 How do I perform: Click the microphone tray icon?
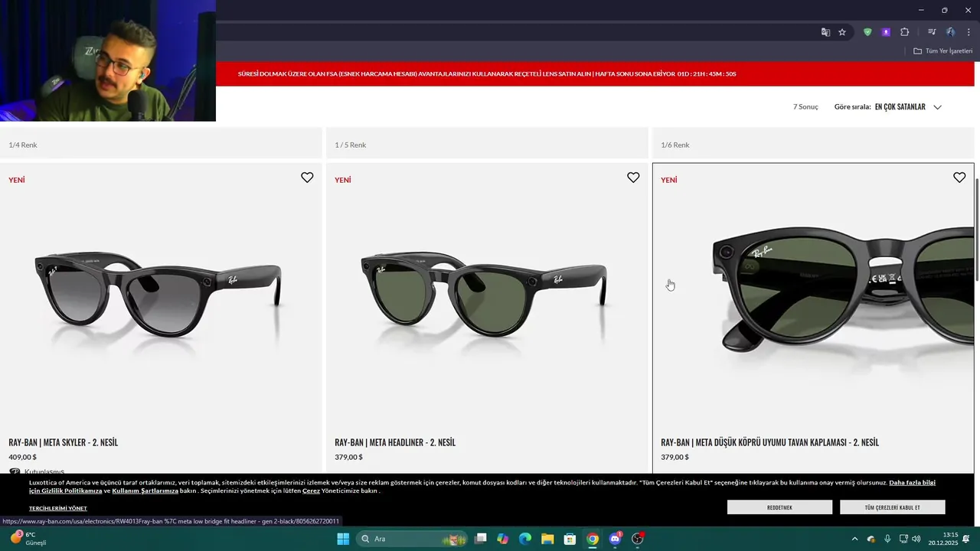point(887,539)
